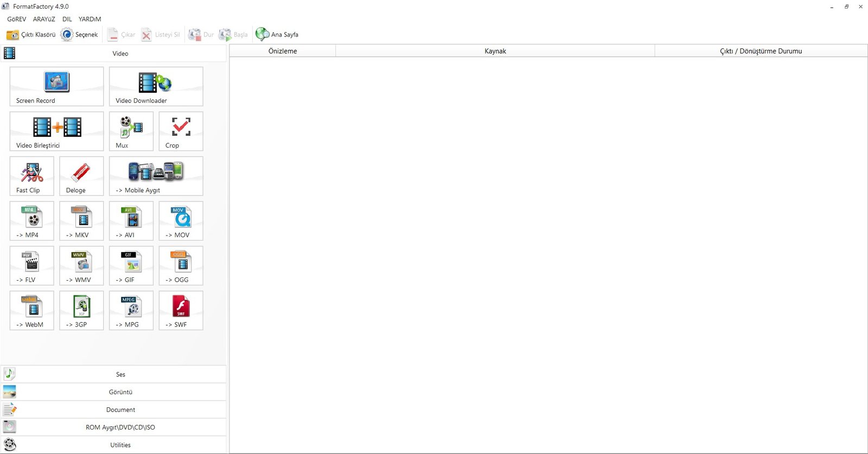Open the Crop video tool
The image size is (868, 454).
point(181,131)
